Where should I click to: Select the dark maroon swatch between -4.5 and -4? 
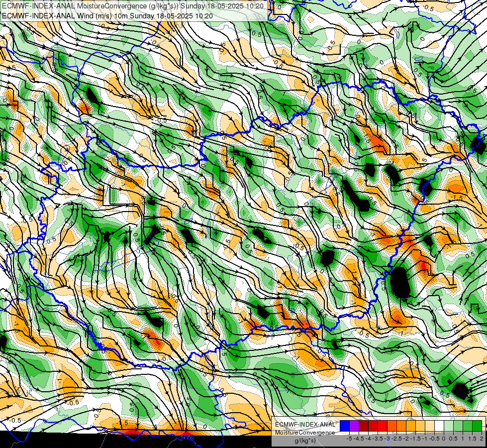[x=364, y=426]
